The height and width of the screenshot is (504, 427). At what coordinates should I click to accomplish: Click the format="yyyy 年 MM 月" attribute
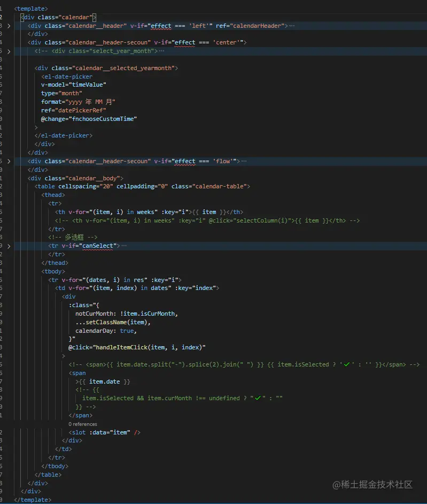[x=78, y=102]
